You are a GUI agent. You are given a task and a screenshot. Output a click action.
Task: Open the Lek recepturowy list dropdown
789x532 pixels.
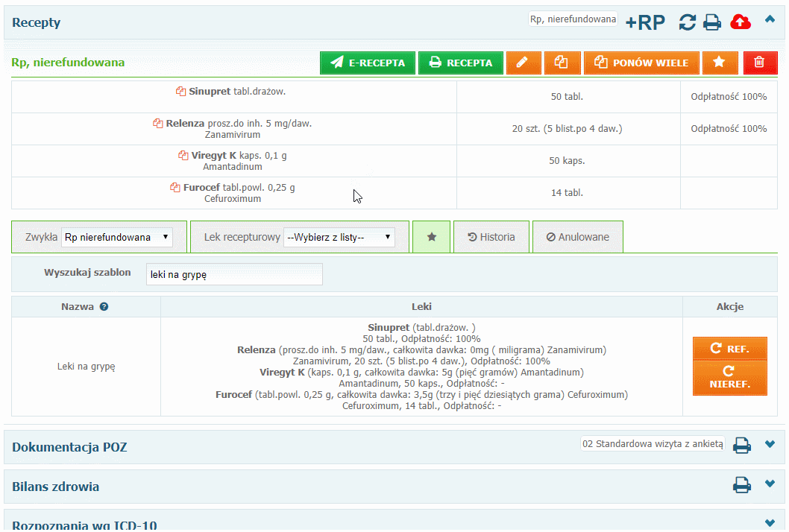(x=339, y=238)
